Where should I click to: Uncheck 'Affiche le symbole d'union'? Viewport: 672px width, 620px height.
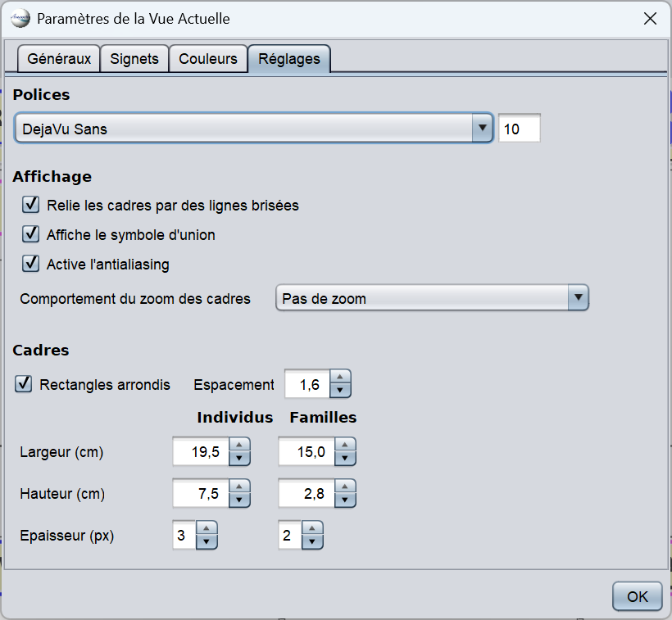click(32, 234)
